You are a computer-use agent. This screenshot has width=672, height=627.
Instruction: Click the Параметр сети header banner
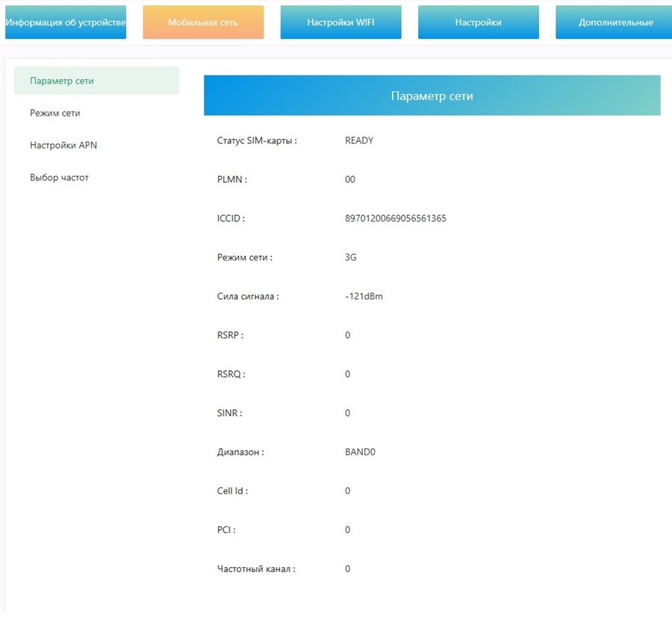(432, 96)
